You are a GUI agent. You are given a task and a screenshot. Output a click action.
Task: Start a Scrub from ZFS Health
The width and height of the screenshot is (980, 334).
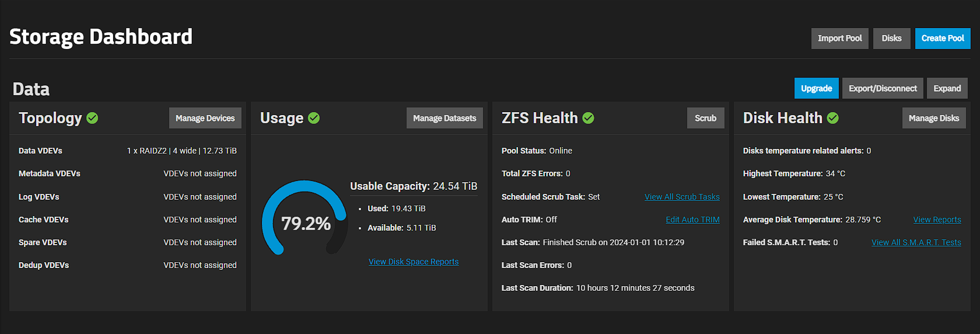(705, 118)
